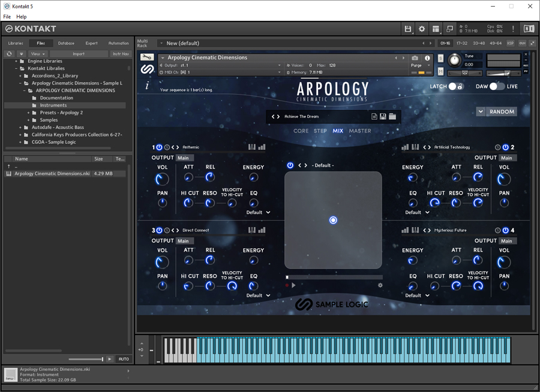Switch to the MASTER tab
Image resolution: width=540 pixels, height=392 pixels.
[x=360, y=131]
